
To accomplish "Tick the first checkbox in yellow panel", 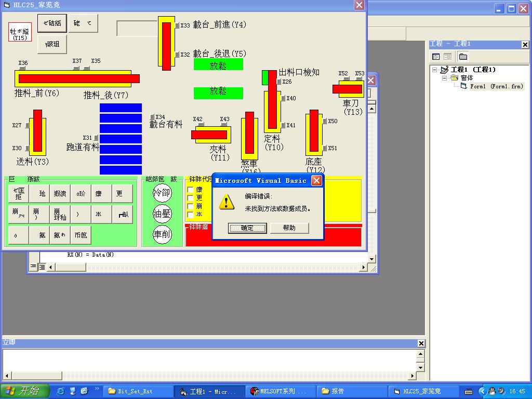I will click(190, 190).
